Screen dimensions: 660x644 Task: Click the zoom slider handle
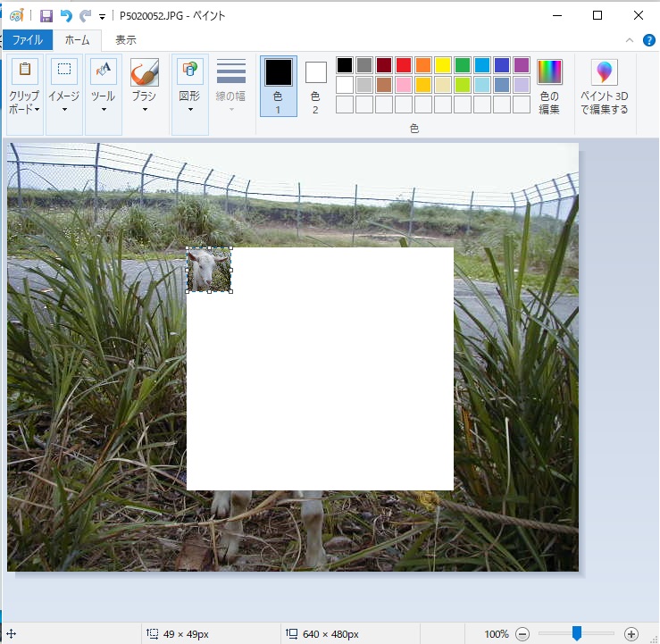click(577, 632)
